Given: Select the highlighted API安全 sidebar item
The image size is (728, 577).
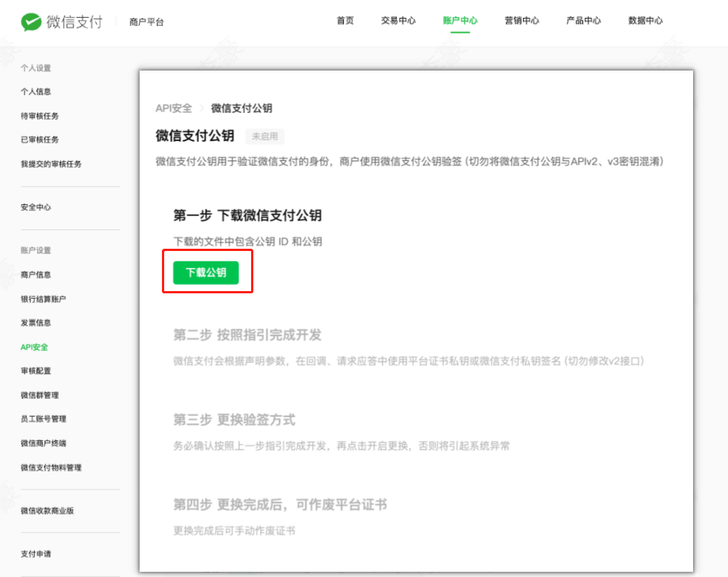Looking at the screenshot, I should [x=34, y=347].
